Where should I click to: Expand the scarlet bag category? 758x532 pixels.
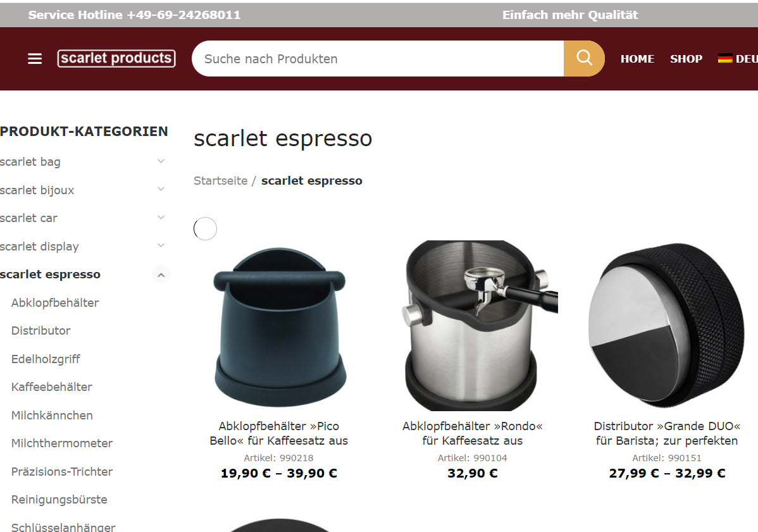pos(161,161)
